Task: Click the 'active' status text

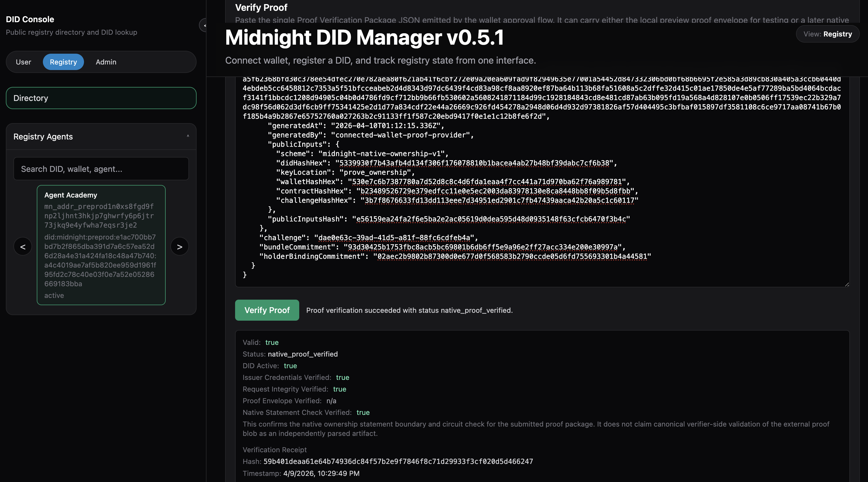Action: [x=54, y=296]
